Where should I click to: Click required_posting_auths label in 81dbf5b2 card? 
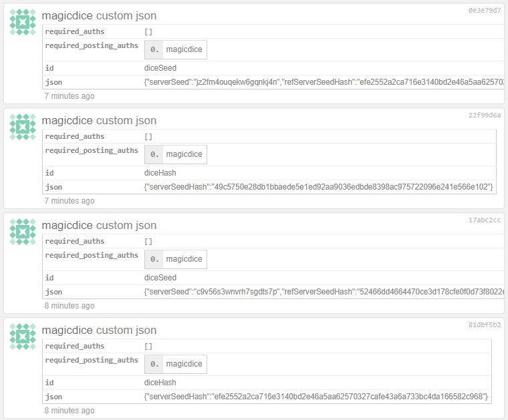[x=92, y=360]
